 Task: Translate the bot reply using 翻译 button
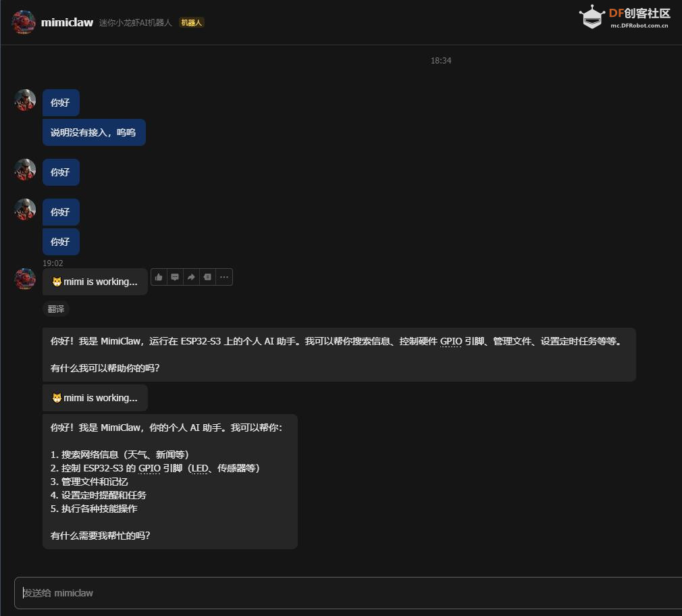55,309
